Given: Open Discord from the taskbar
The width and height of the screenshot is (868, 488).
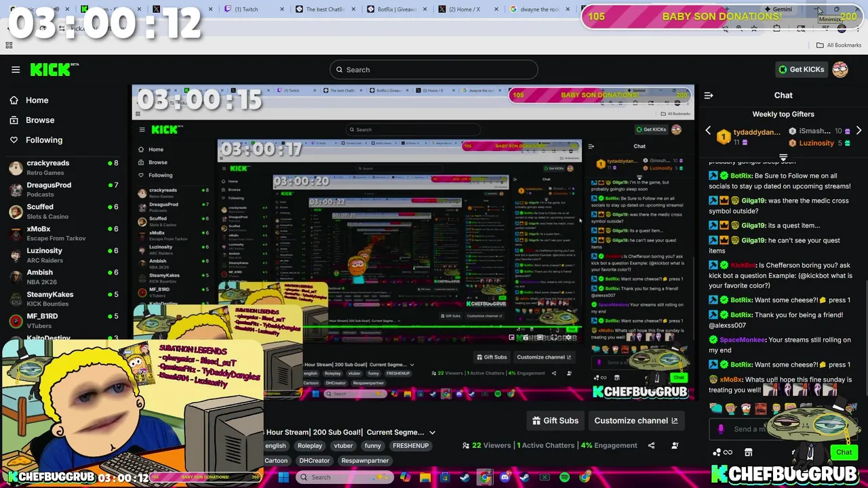Looking at the screenshot, I should pos(505,477).
